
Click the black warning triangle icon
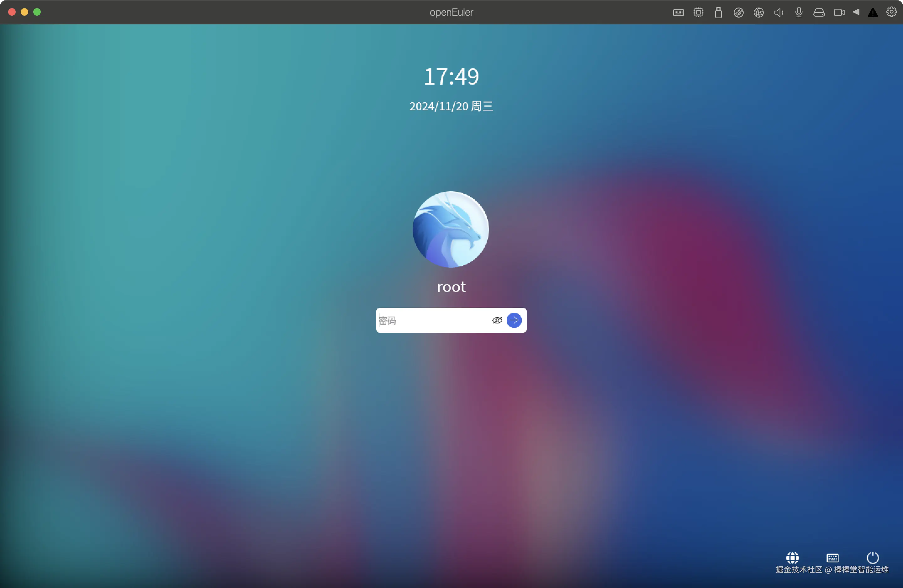pyautogui.click(x=873, y=13)
